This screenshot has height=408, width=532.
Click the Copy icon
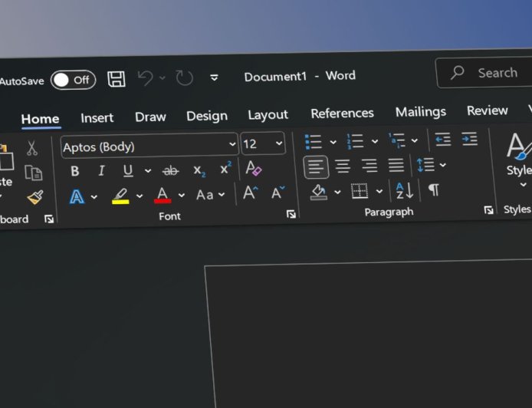(33, 173)
